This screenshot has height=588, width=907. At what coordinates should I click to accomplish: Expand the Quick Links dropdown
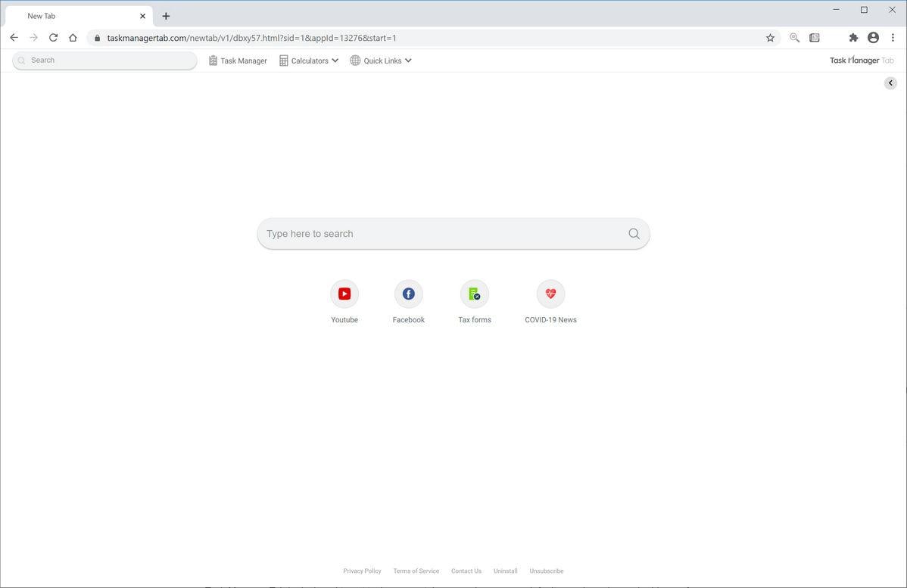[x=381, y=61]
